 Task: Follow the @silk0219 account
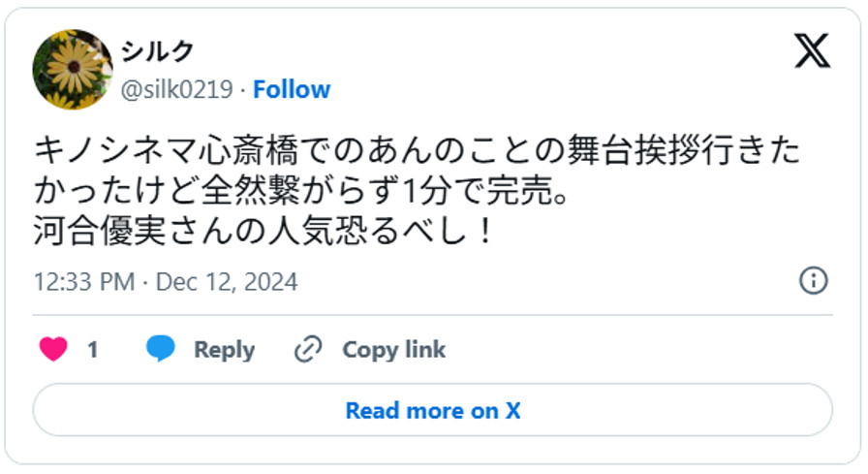pos(292,90)
